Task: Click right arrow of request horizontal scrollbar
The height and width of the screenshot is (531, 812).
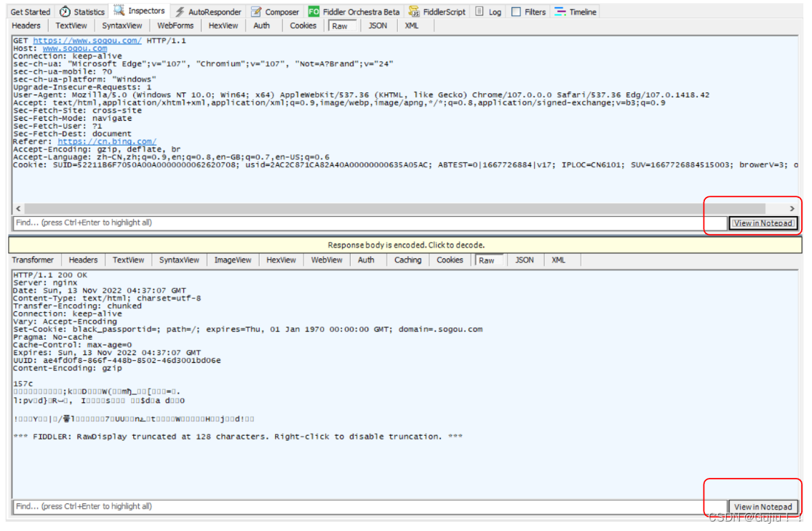Action: click(x=792, y=208)
